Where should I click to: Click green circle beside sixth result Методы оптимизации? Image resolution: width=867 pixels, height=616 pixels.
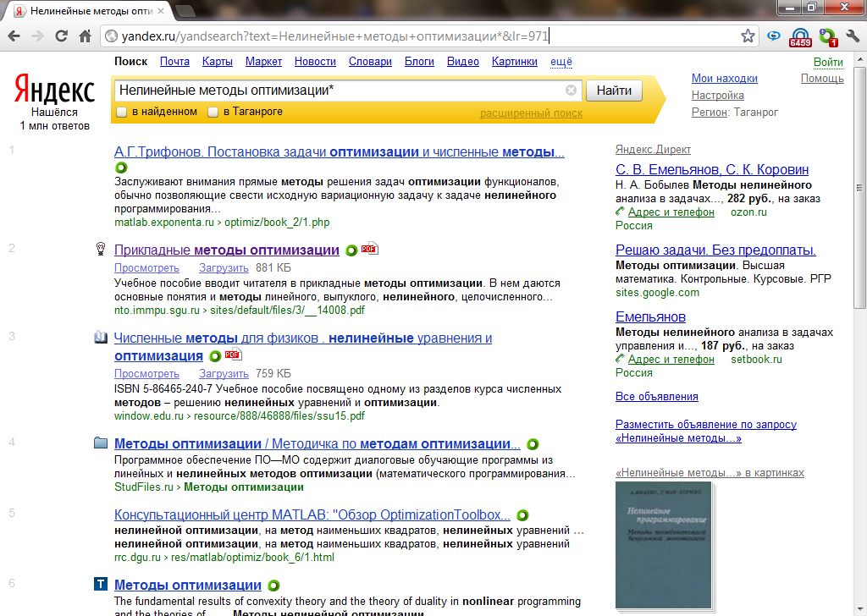pos(273,586)
